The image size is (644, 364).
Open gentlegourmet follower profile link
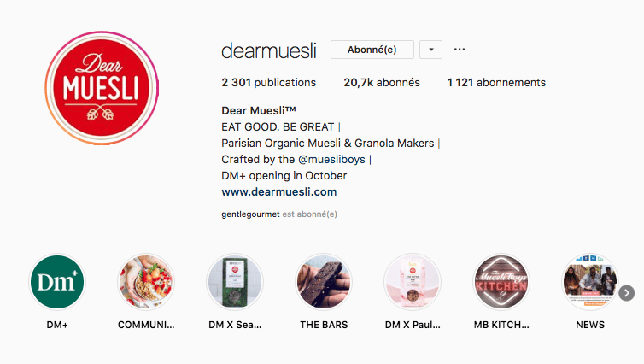[250, 214]
